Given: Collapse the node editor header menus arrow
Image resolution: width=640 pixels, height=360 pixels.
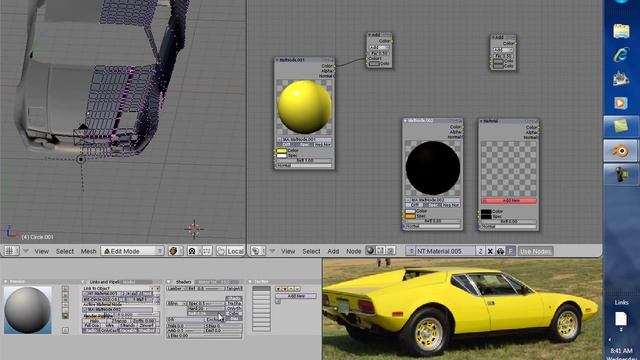Looking at the screenshot, I should (x=272, y=251).
